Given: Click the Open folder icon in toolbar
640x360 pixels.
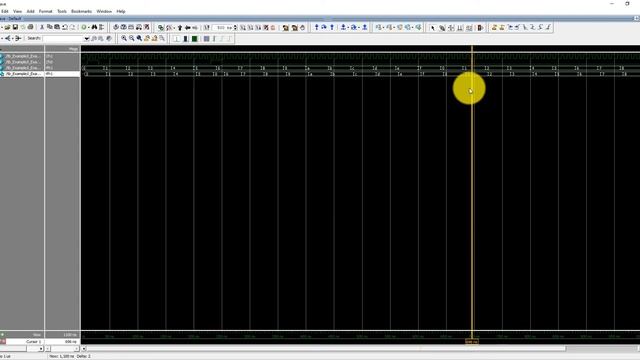Looking at the screenshot, I should point(7,27).
